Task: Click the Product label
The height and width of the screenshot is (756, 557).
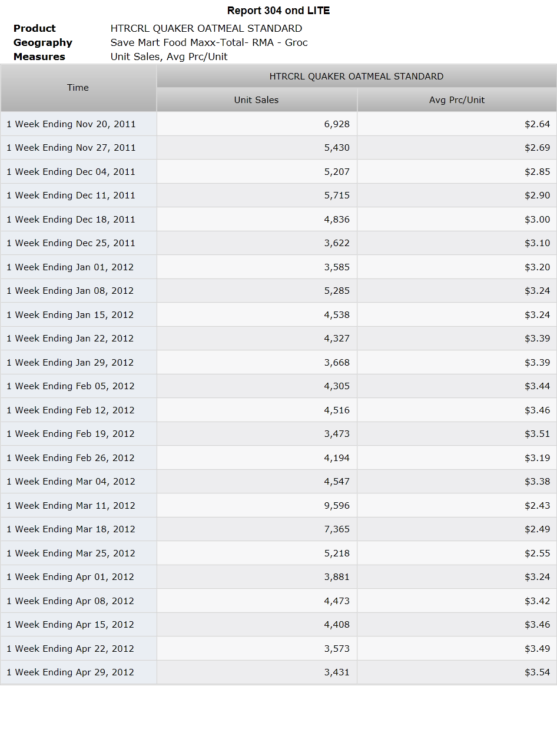Action: coord(35,28)
